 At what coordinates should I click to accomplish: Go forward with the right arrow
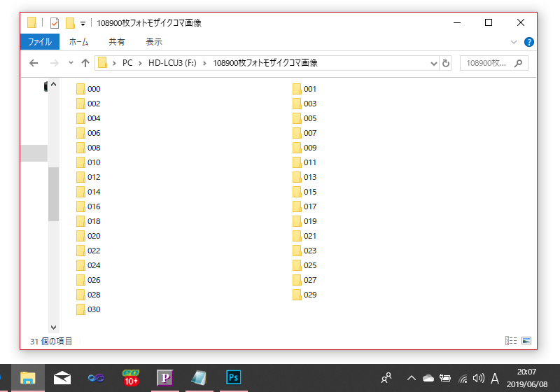[55, 63]
